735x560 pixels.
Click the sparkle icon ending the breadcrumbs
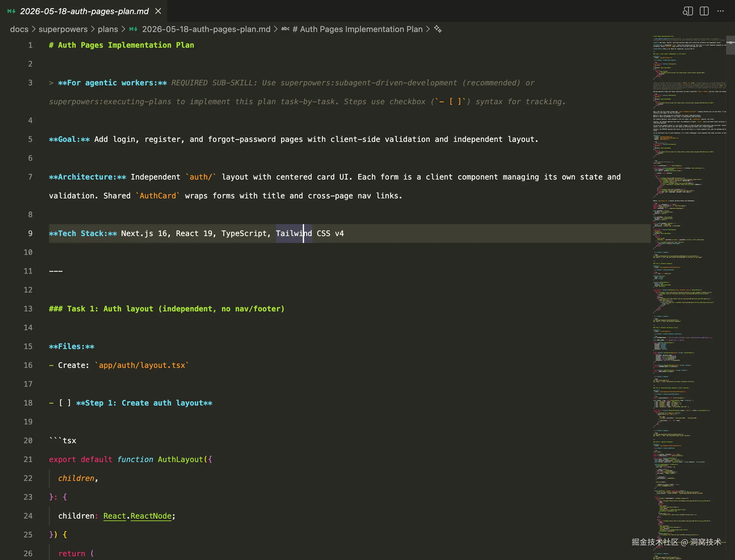click(x=438, y=29)
